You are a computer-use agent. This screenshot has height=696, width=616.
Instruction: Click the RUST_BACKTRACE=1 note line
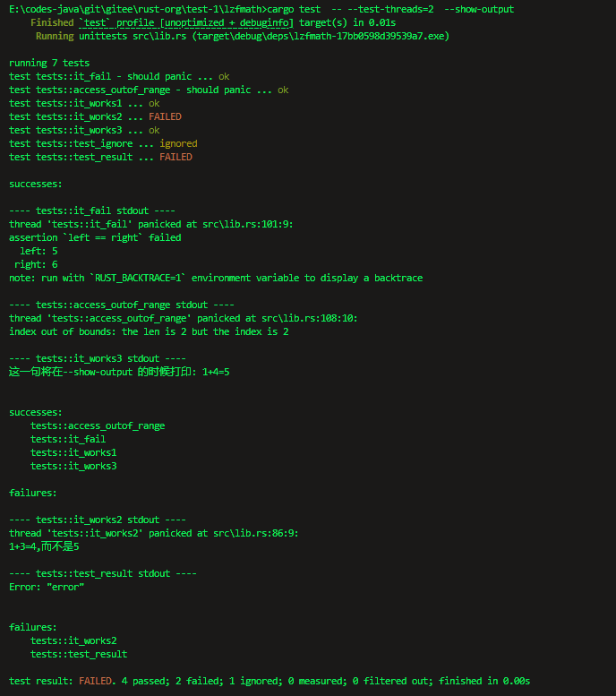pos(215,278)
